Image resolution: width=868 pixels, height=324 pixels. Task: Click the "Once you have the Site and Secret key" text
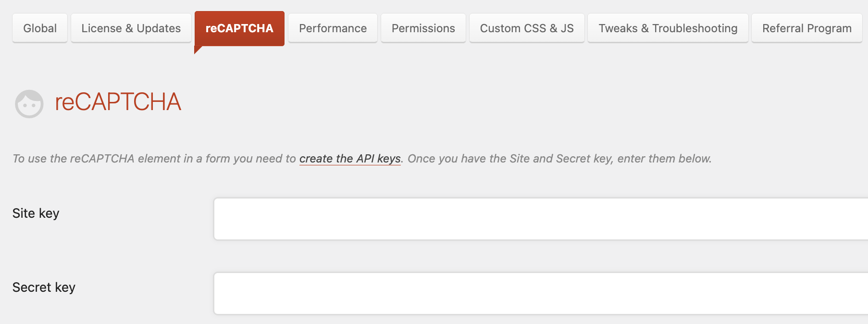(510, 159)
